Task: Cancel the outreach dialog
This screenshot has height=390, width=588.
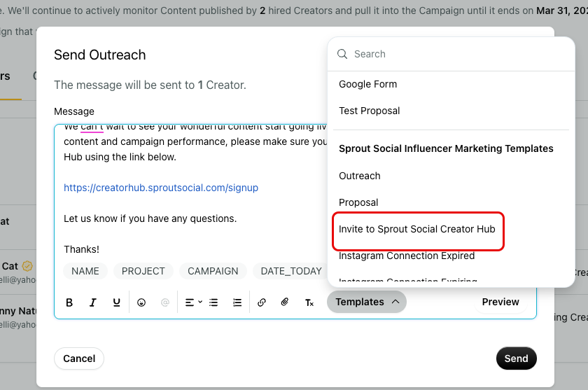Action: point(79,358)
